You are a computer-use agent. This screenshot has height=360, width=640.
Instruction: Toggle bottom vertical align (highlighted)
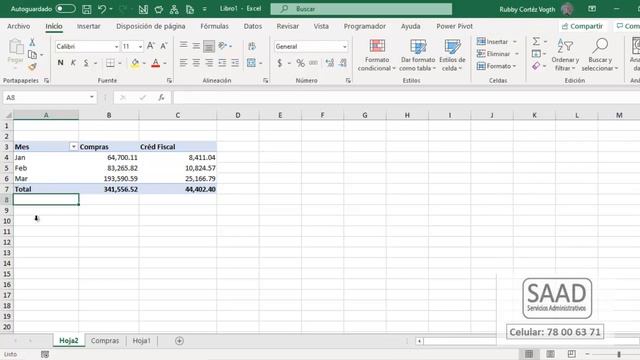(209, 46)
